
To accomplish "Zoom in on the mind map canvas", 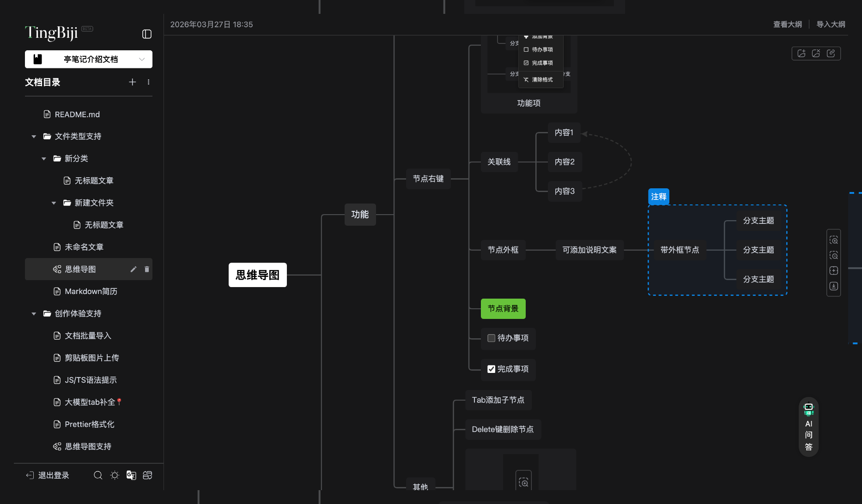I will 834,240.
